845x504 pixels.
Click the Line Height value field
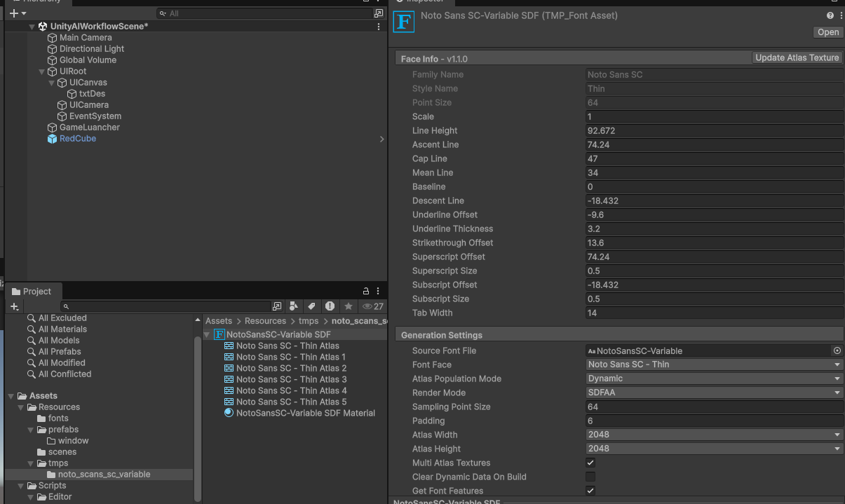tap(715, 130)
